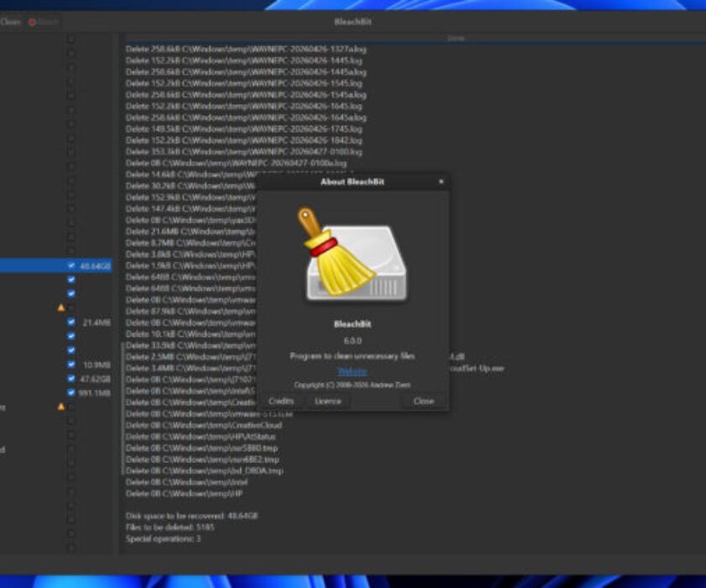Uncheck the checkbox beside 21.4MB
Viewport: 706px width, 588px height.
point(71,322)
